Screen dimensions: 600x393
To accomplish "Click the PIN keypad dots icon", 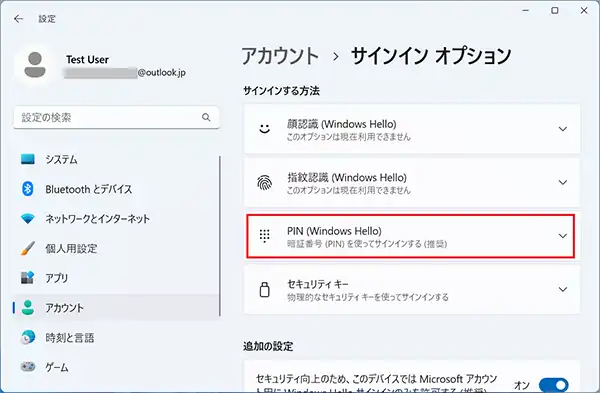I will 264,236.
